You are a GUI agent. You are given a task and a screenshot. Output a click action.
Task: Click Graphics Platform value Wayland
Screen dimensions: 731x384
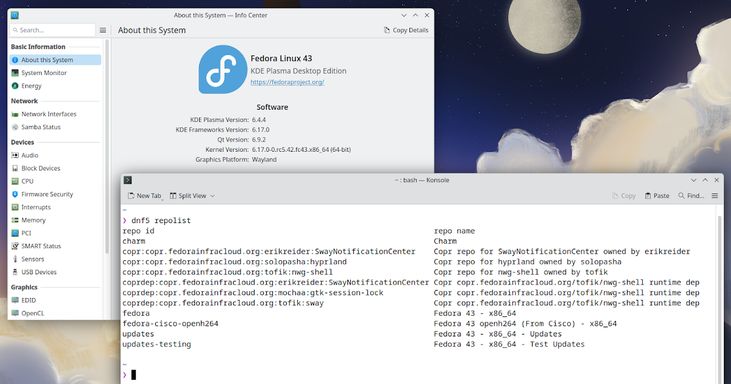coord(264,159)
